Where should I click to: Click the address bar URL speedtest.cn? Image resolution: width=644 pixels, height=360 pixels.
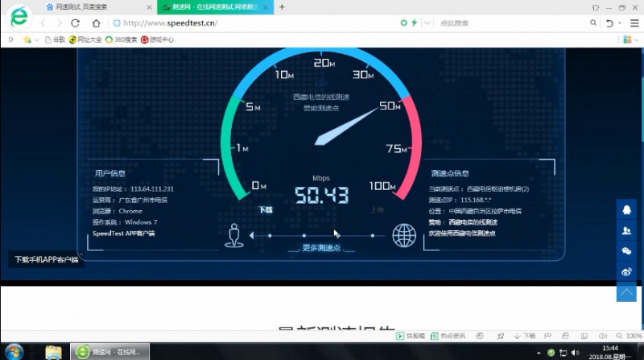[171, 23]
